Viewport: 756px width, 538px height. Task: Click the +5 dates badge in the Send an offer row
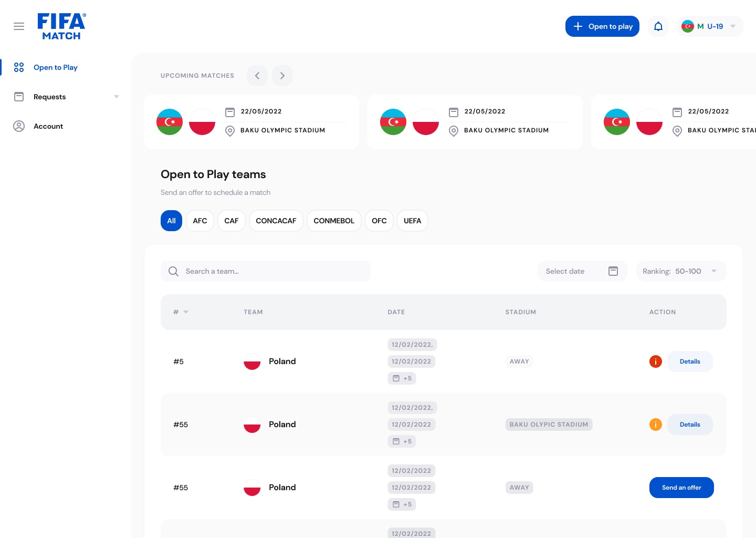coord(402,504)
